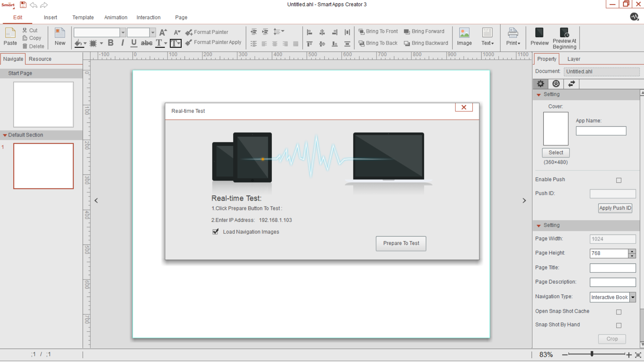Open the font family dropdown
This screenshot has height=362, width=644.
coord(123,32)
